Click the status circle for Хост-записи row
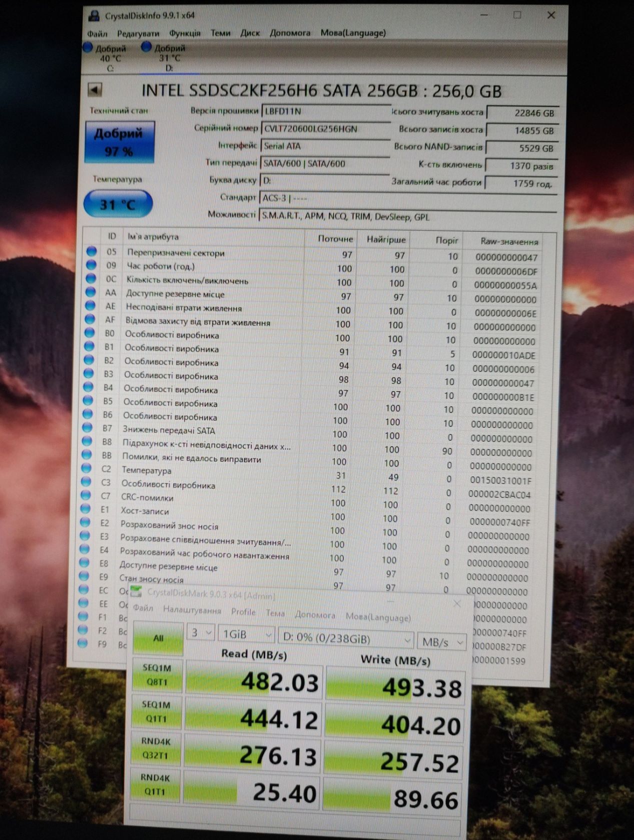The image size is (634, 840). tap(86, 509)
